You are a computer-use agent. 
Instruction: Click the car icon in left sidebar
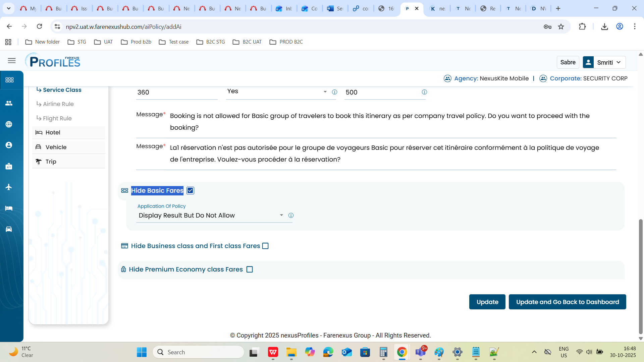click(9, 229)
